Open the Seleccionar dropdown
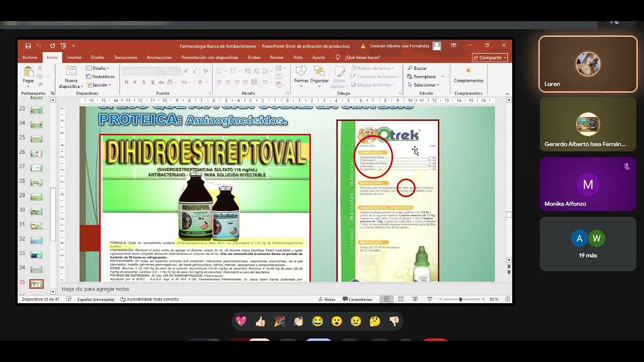 click(423, 85)
